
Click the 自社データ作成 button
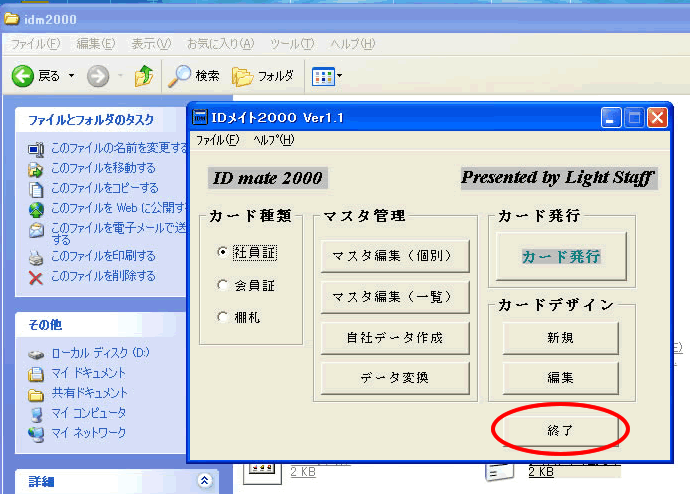coord(395,337)
